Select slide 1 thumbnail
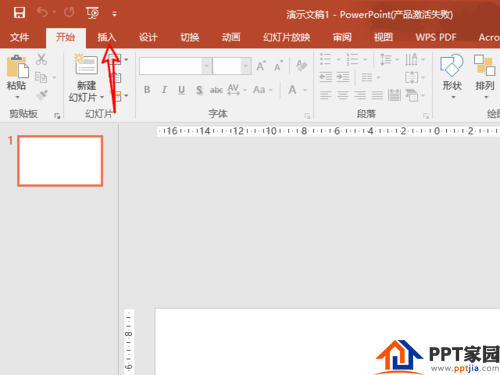This screenshot has height=375, width=500. pos(60,161)
